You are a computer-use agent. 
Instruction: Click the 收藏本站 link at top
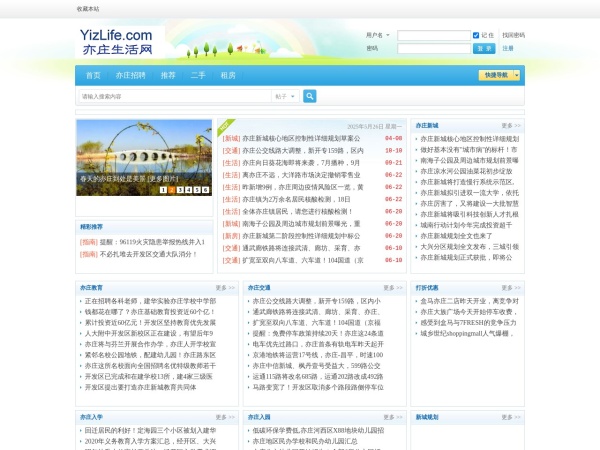88,9
